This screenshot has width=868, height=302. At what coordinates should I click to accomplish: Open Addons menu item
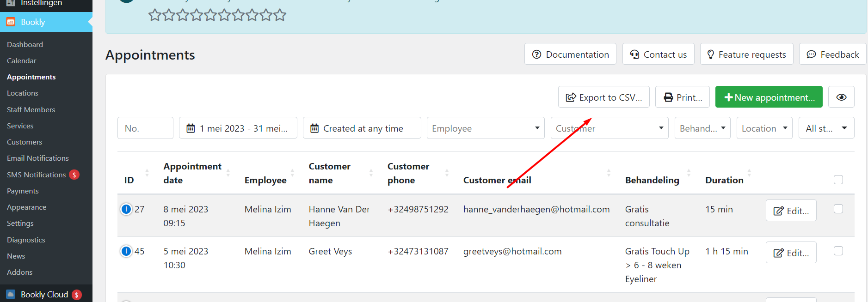[20, 272]
